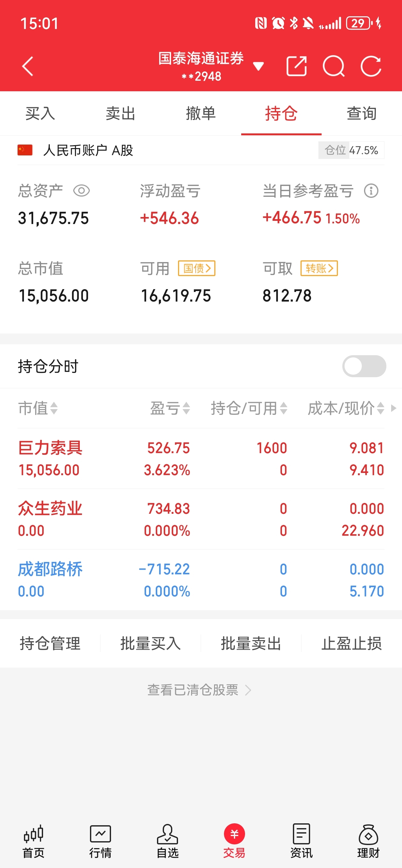Hide total assets with the eye icon

pyautogui.click(x=82, y=191)
